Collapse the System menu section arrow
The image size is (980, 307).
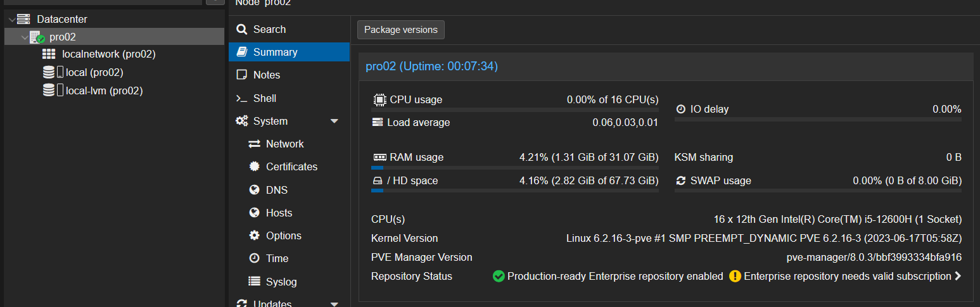334,121
